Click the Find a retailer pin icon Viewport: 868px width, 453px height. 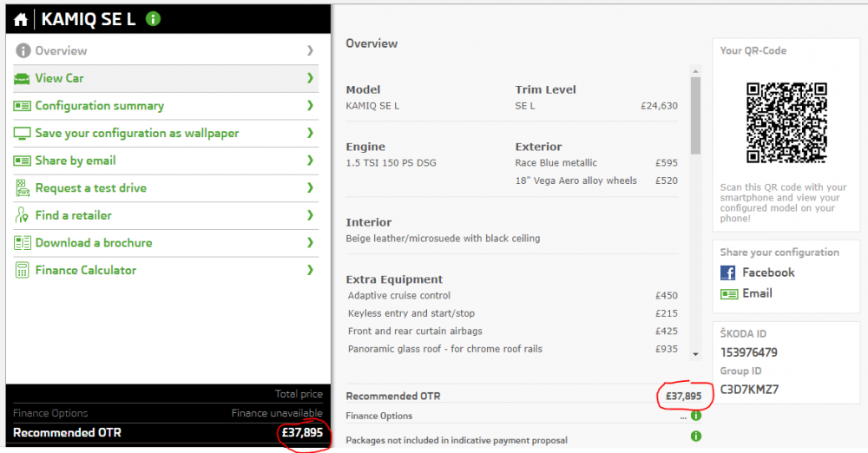[22, 215]
